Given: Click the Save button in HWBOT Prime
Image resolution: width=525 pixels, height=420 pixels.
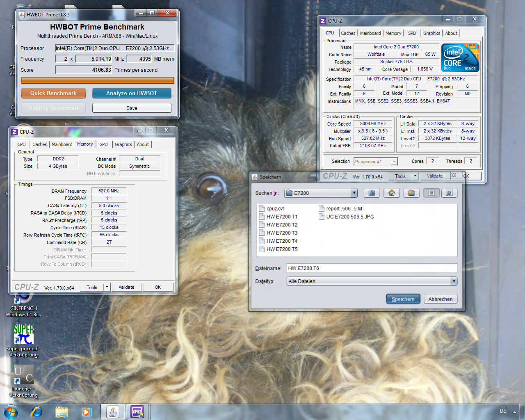Looking at the screenshot, I should 132,108.
